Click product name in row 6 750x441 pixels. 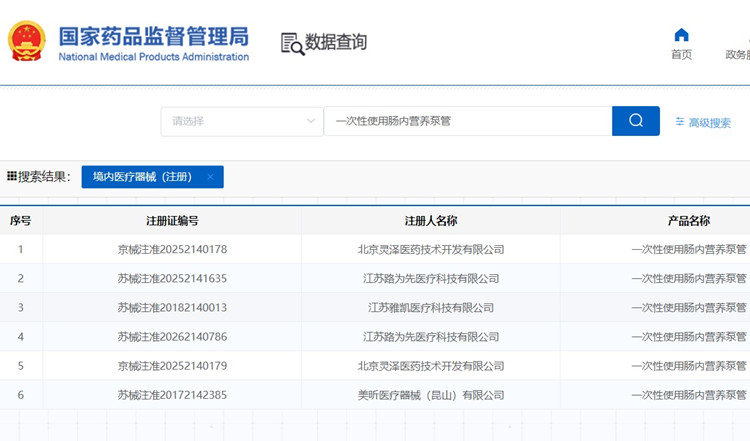(x=689, y=395)
